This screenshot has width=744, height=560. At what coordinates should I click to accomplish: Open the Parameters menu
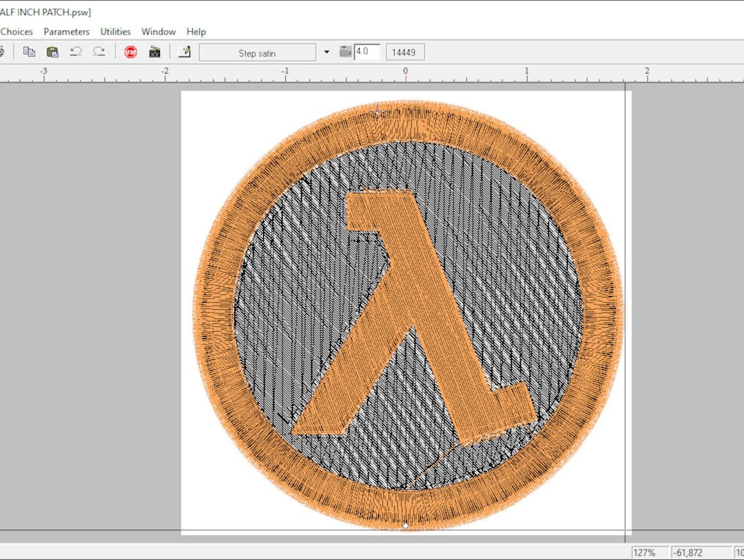pyautogui.click(x=66, y=31)
